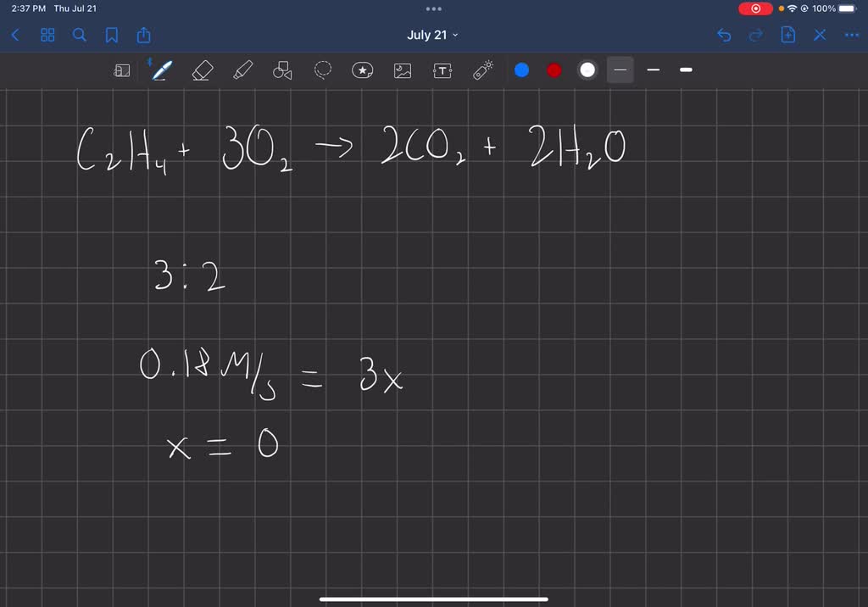The width and height of the screenshot is (868, 607).
Task: Enable the medium stroke thickness
Action: (653, 70)
